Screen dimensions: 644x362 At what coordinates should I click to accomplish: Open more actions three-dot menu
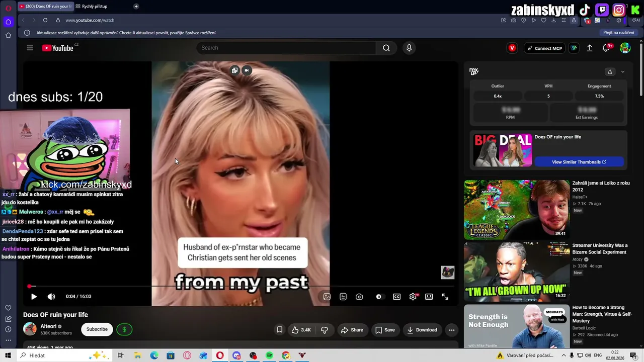[x=452, y=330]
